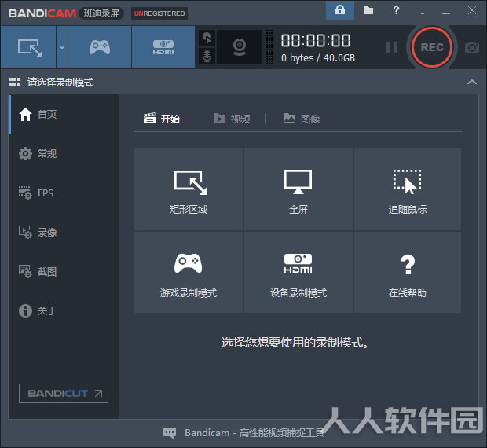The width and height of the screenshot is (487, 448).
Task: Switch to HDMI device recording mode in toolbar
Action: 163,47
